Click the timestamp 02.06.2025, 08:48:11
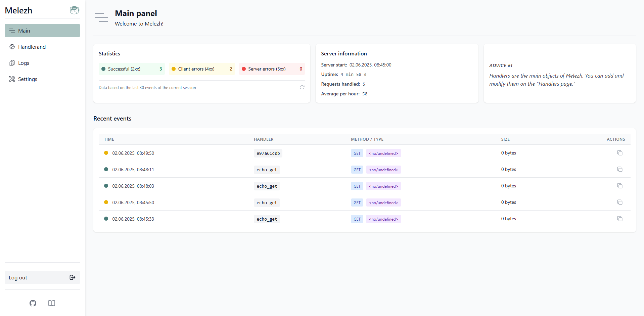644x316 pixels. coord(133,170)
